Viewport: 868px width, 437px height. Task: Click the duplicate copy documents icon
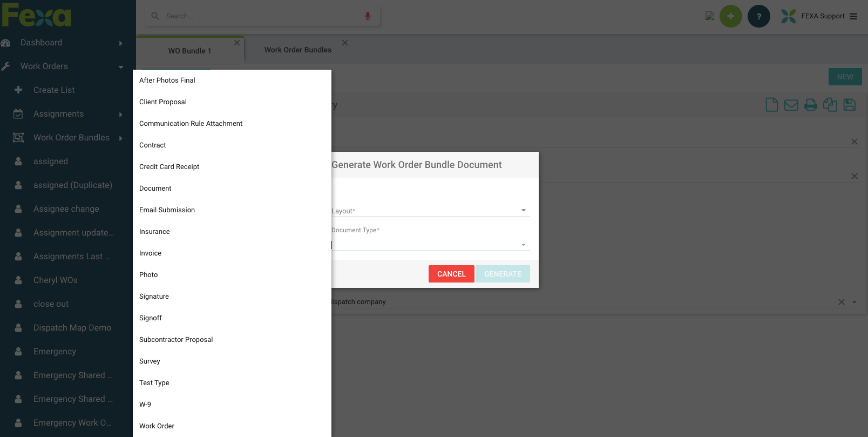click(830, 105)
